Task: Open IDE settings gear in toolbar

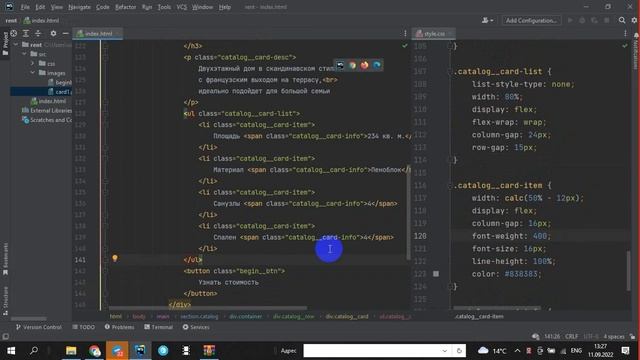Action: click(634, 20)
